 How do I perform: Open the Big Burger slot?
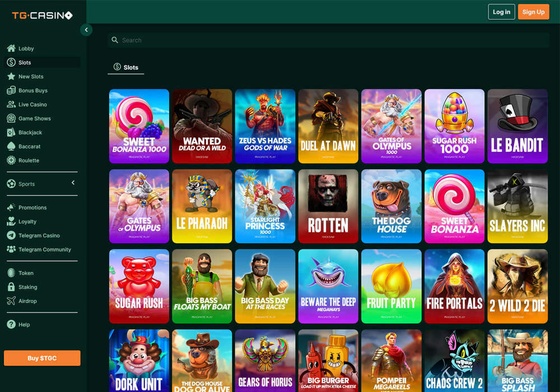[328, 361]
